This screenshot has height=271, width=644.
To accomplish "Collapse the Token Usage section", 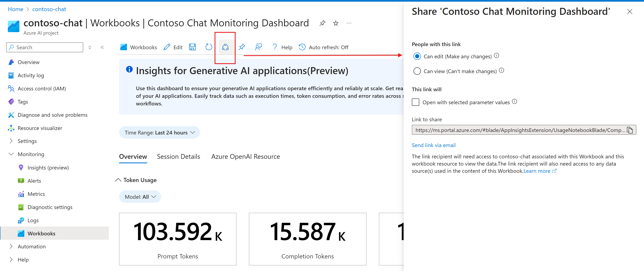I will [x=118, y=180].
